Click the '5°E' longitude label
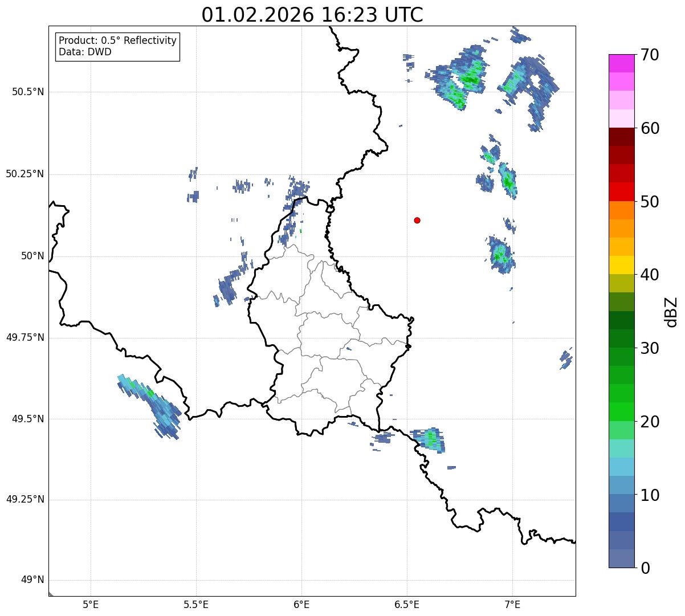This screenshot has height=616, width=685. click(91, 605)
